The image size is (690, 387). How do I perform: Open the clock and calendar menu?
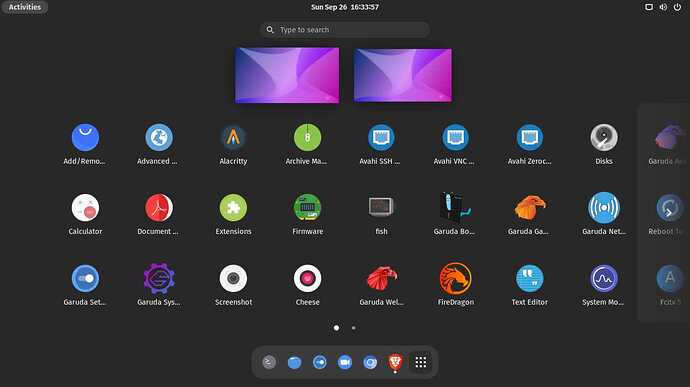[x=345, y=7]
